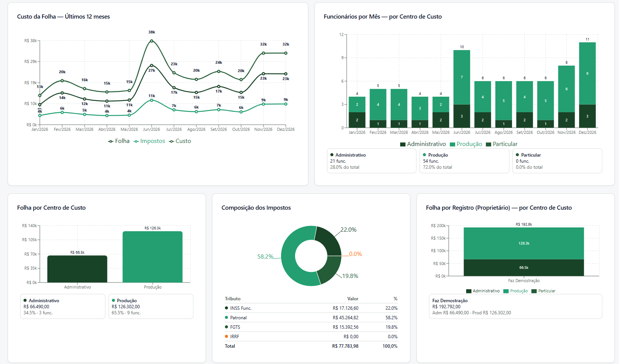Click the orange 0.0% label beside the donut
619x364 pixels.
pos(355,254)
